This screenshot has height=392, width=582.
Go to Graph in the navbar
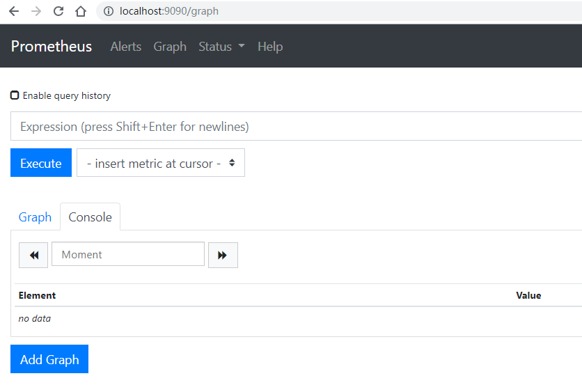click(170, 47)
